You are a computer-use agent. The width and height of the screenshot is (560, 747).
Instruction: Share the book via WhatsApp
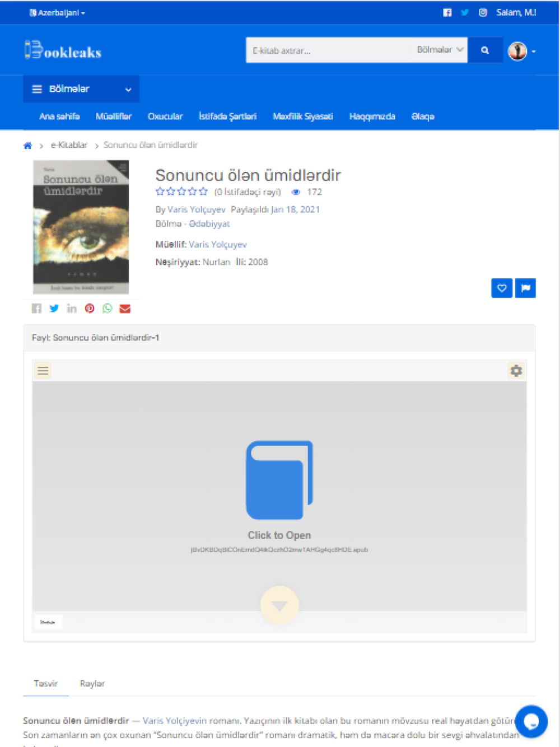(108, 309)
